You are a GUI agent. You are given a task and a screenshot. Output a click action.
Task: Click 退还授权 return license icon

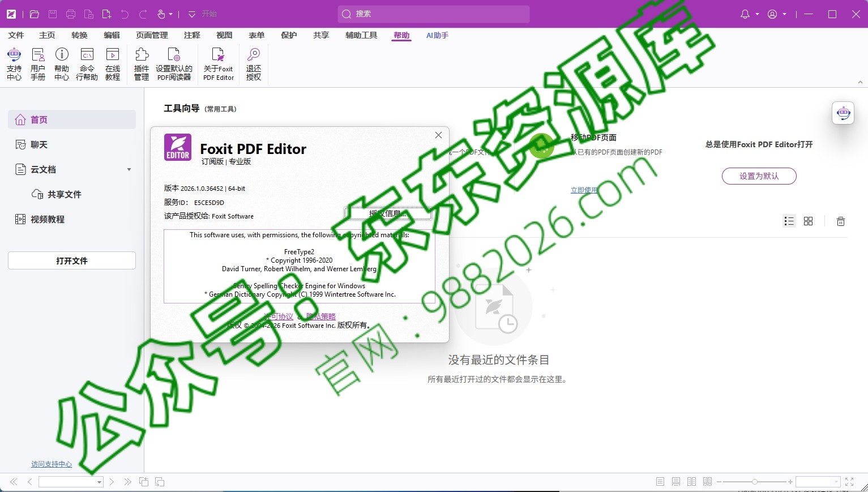coord(253,62)
